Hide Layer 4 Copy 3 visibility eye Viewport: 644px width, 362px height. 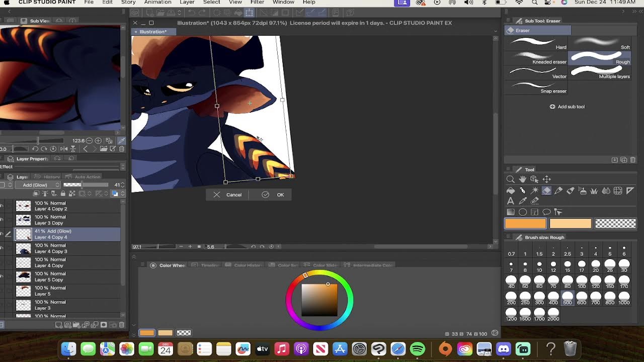2,248
